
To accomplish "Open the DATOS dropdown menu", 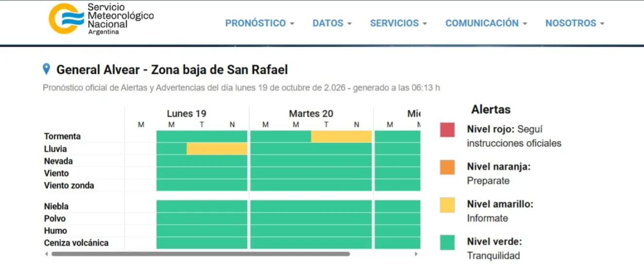I will (x=332, y=23).
